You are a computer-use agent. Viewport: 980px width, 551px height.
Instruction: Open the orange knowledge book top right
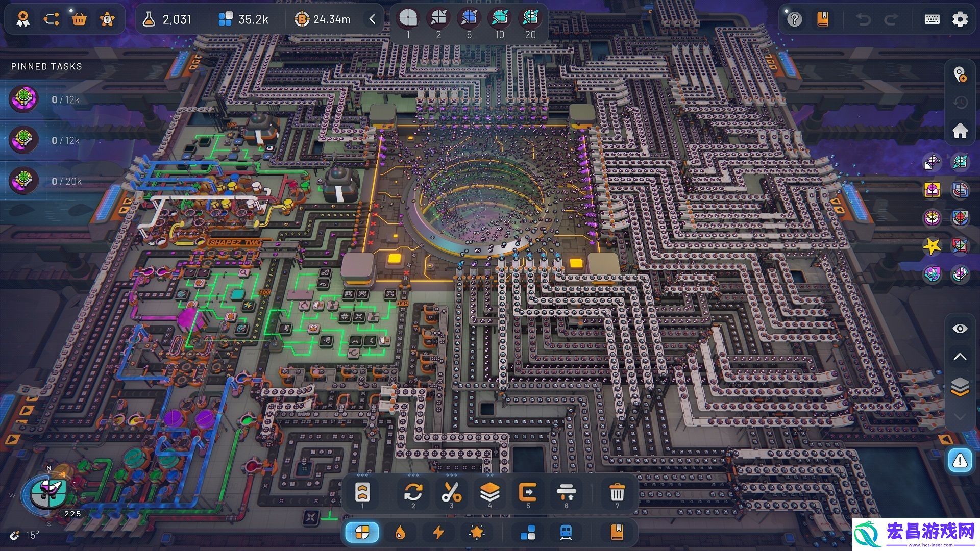pyautogui.click(x=823, y=19)
